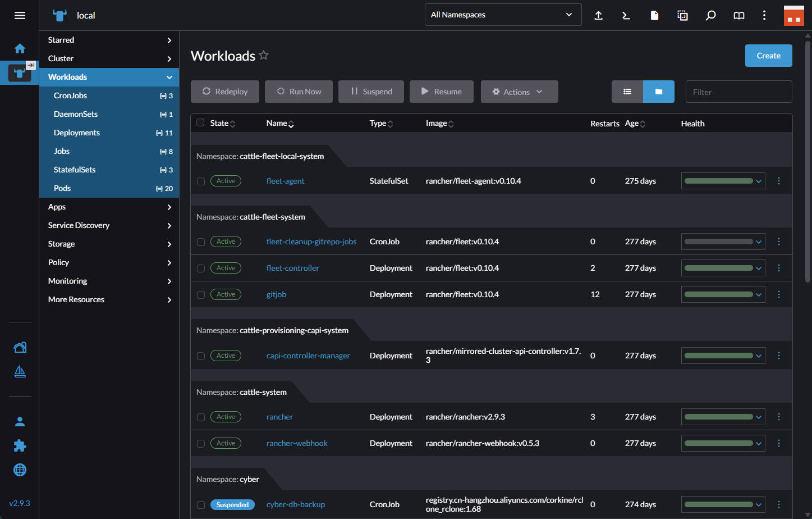Check the fleet-agent row checkbox
Image resolution: width=812 pixels, height=519 pixels.
201,181
